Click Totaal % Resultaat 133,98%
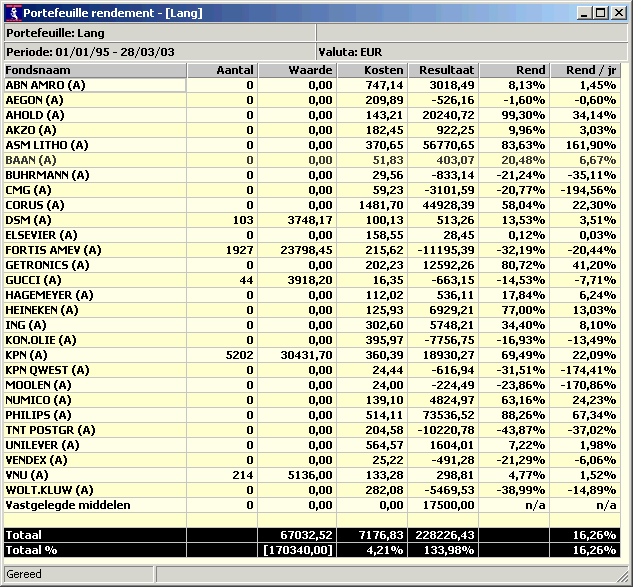 click(x=449, y=550)
